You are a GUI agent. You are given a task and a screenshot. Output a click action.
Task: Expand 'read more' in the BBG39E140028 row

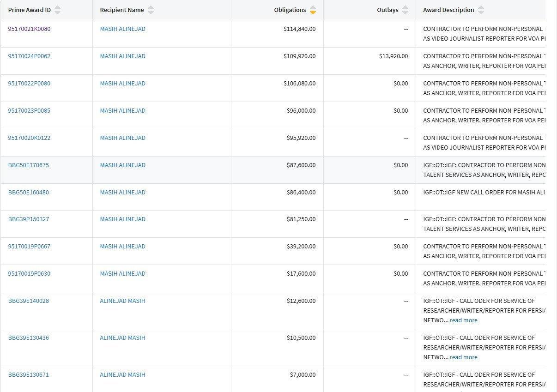pyautogui.click(x=463, y=320)
